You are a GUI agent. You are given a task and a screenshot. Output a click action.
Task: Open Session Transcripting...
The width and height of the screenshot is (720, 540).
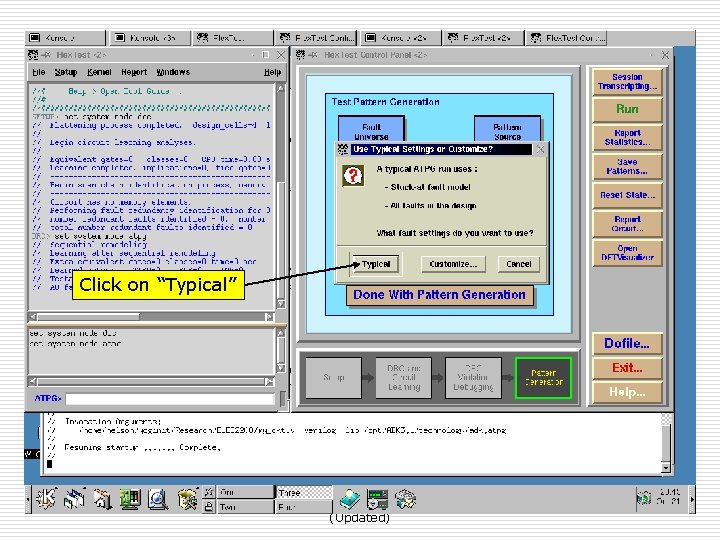(x=627, y=82)
